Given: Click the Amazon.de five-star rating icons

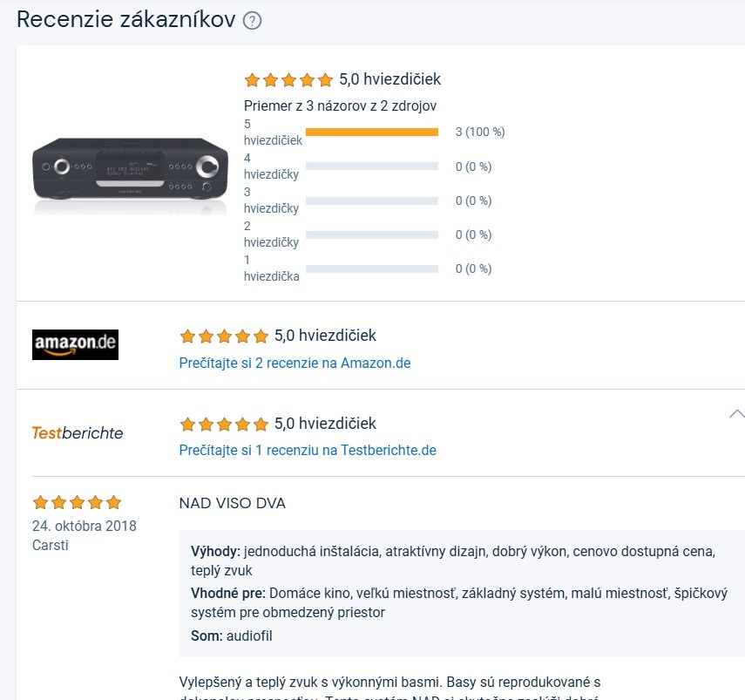Looking at the screenshot, I should (224, 336).
